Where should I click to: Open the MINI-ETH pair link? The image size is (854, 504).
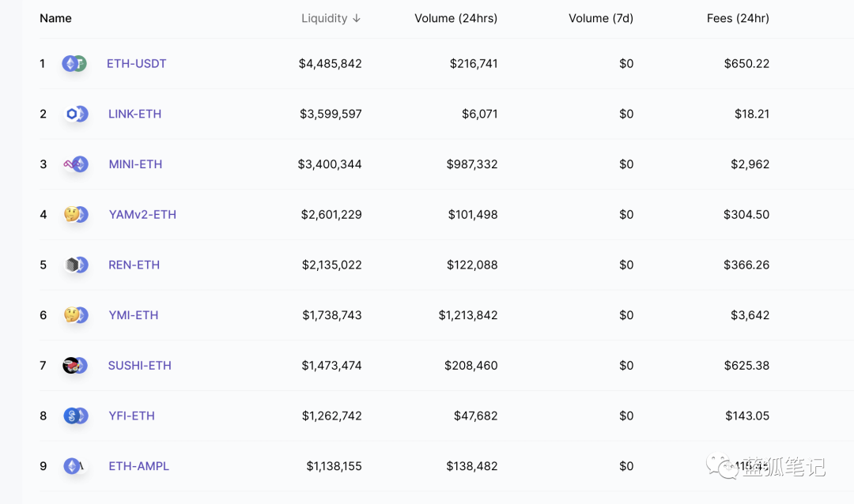click(135, 164)
